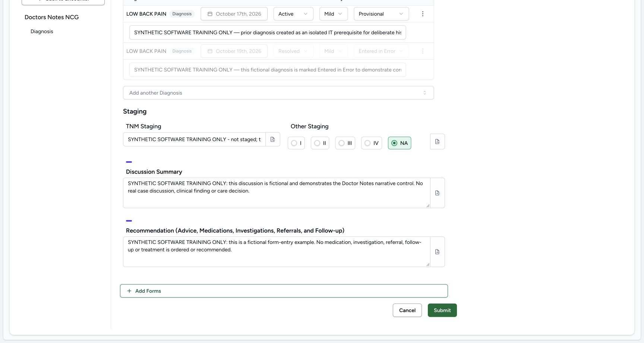Click the template icon next to Recommendation box
644x343 pixels.
tap(438, 252)
